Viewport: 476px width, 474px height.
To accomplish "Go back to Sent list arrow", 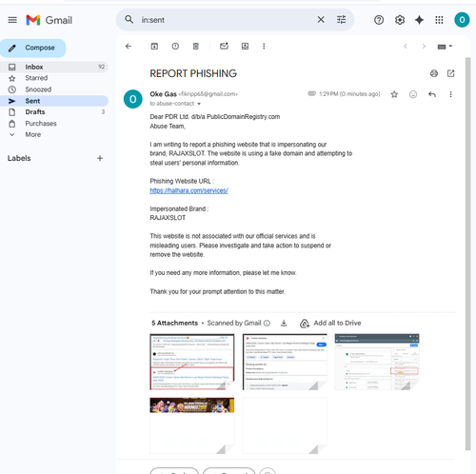I will click(x=129, y=47).
